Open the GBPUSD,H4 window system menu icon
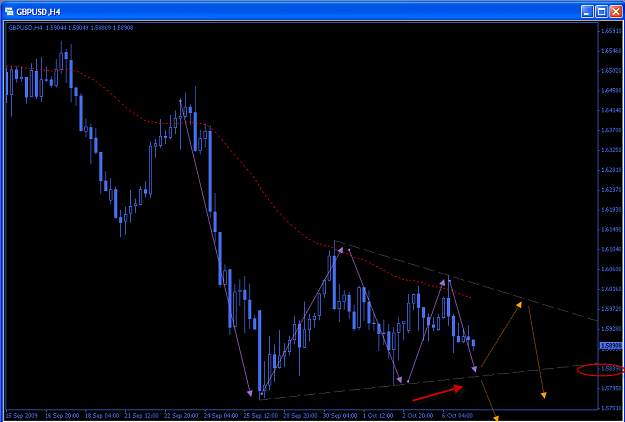 [9, 12]
